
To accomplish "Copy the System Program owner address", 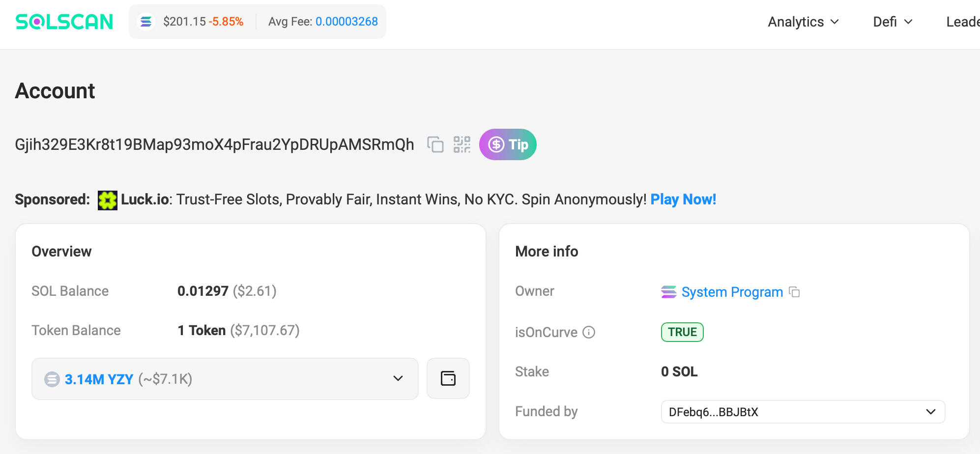I will click(x=794, y=292).
